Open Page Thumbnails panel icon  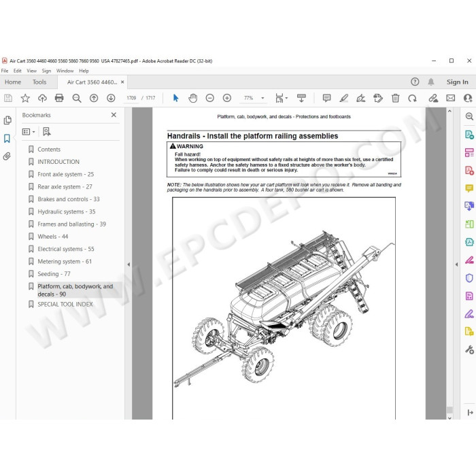7,120
